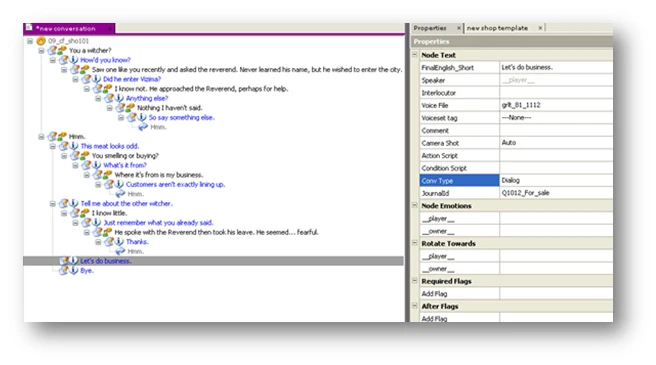Open the 'new shop template' tab
This screenshot has height=365, width=656.
(x=497, y=28)
